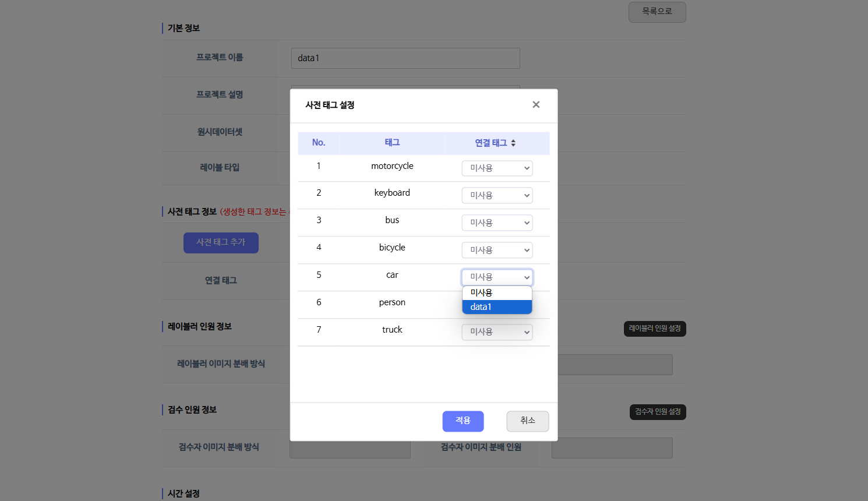Sort by 연결 태그 column arrows
Screen dimensions: 868x501
[x=513, y=143]
